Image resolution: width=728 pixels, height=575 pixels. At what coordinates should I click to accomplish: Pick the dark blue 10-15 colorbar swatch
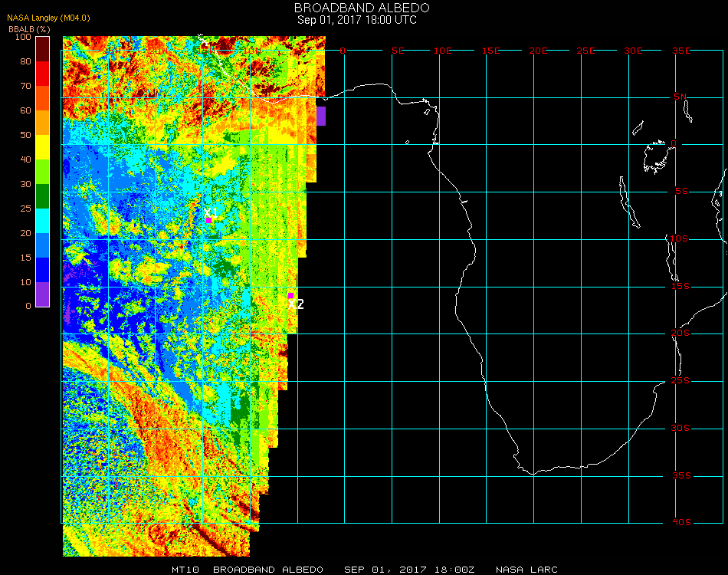[43, 270]
